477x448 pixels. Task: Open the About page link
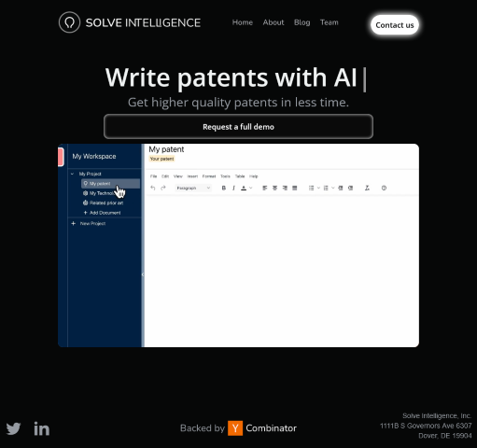coord(274,22)
